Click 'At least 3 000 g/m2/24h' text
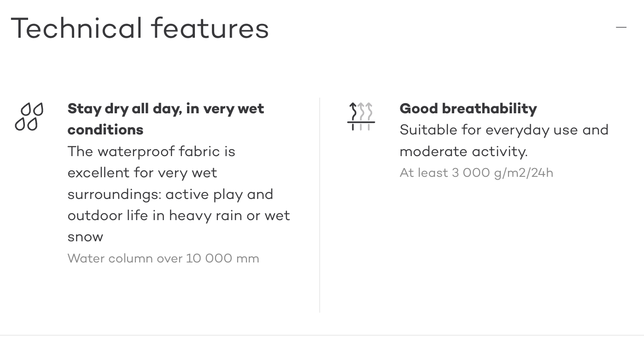Viewport: 644px width, 361px height. coord(476,173)
